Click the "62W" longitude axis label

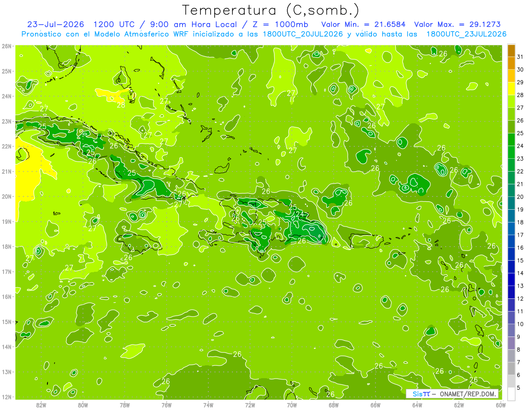[x=459, y=404]
